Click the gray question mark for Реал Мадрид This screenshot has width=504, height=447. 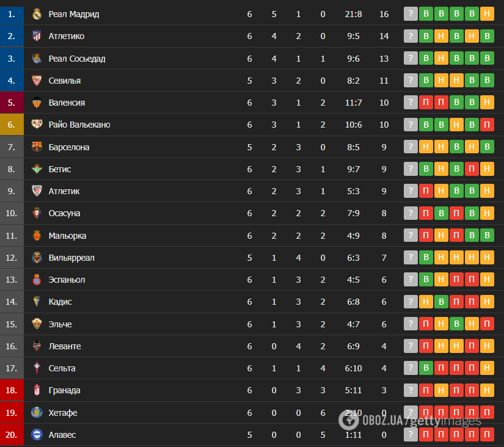411,14
